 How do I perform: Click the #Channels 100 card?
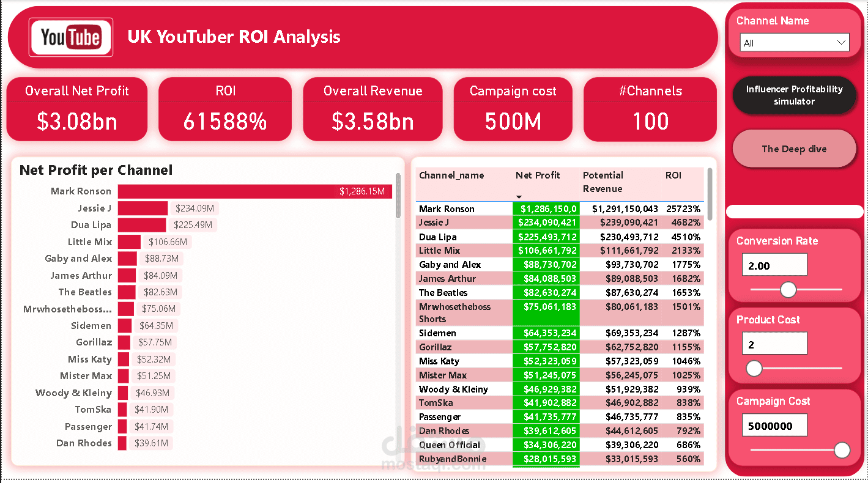[650, 109]
